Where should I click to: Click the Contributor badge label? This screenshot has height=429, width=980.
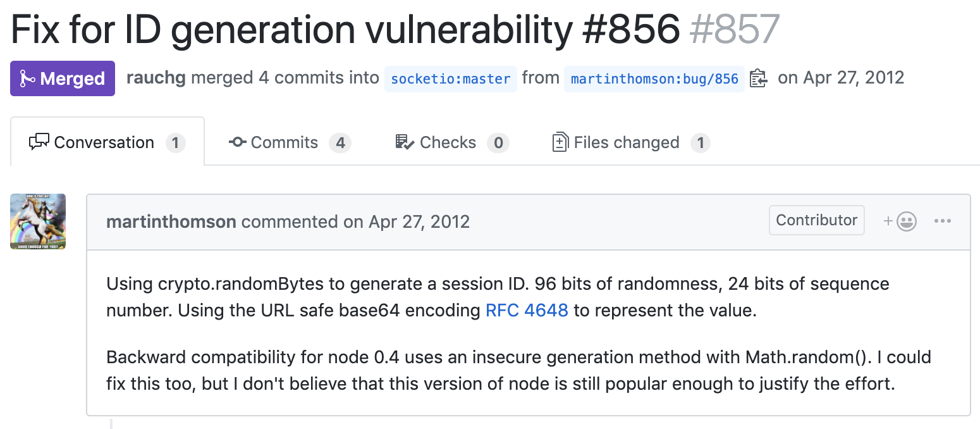click(816, 220)
